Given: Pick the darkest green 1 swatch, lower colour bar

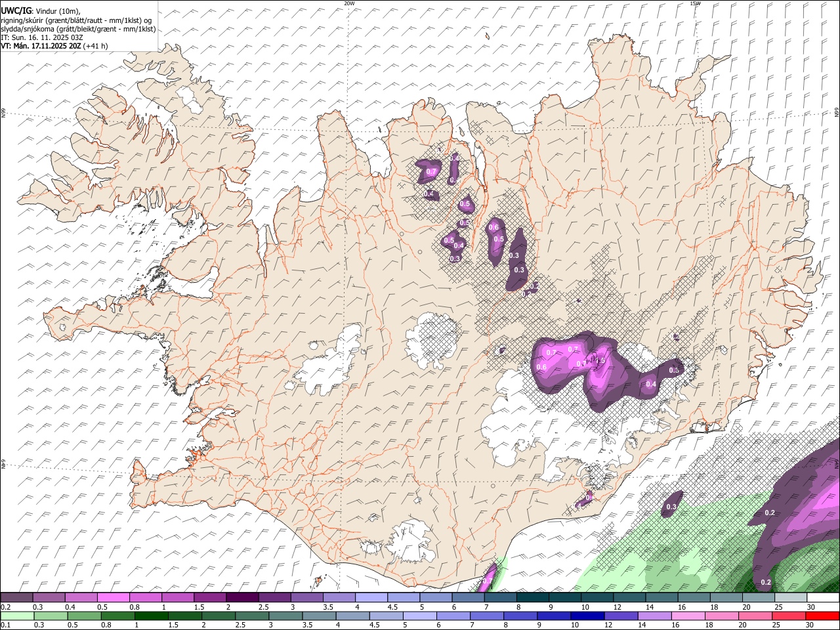Looking at the screenshot, I should (152, 616).
